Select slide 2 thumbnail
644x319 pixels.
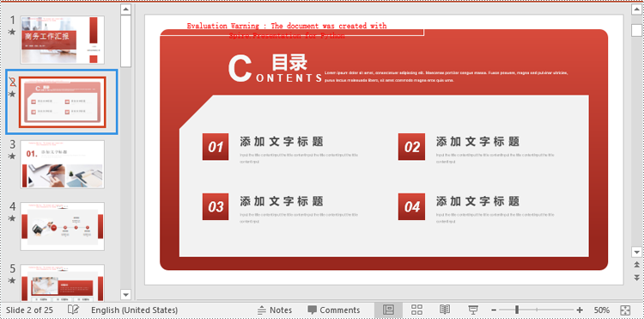point(63,102)
